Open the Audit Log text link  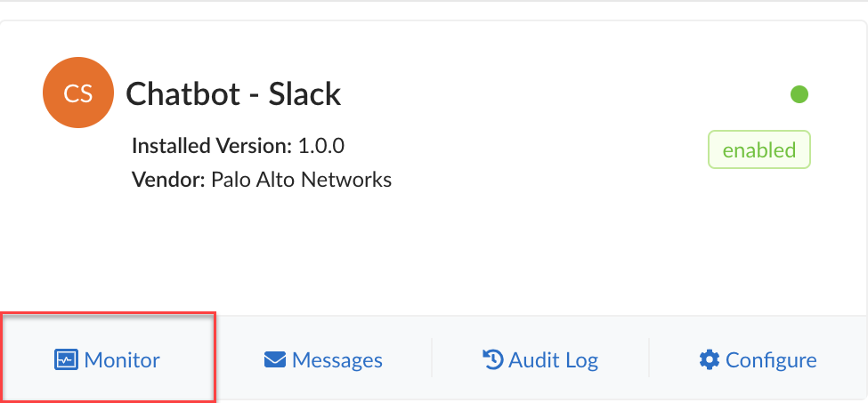tap(553, 360)
